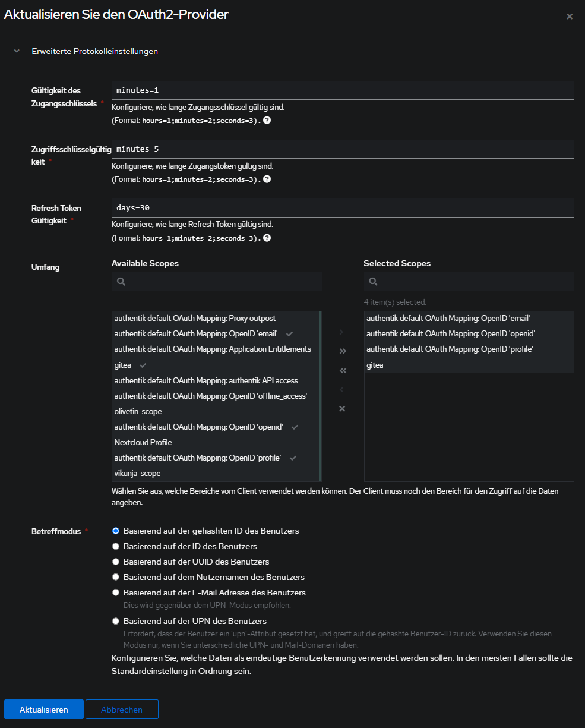Remove all scopes with double left arrow

tap(342, 370)
